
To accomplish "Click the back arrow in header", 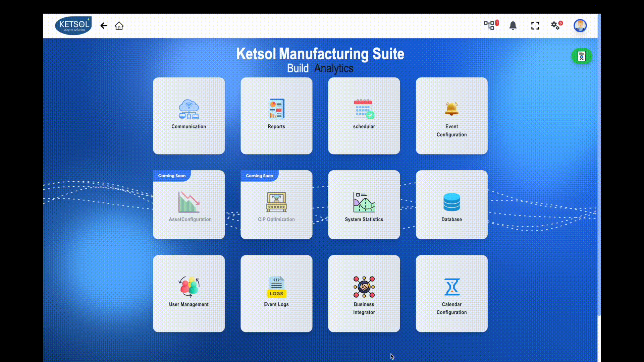I will 104,25.
